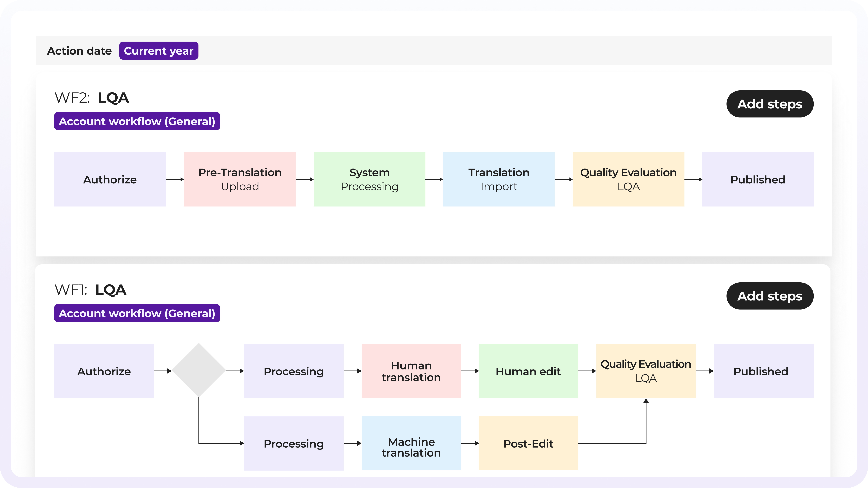868x488 pixels.
Task: Select the Human translation step
Action: pyautogui.click(x=411, y=371)
